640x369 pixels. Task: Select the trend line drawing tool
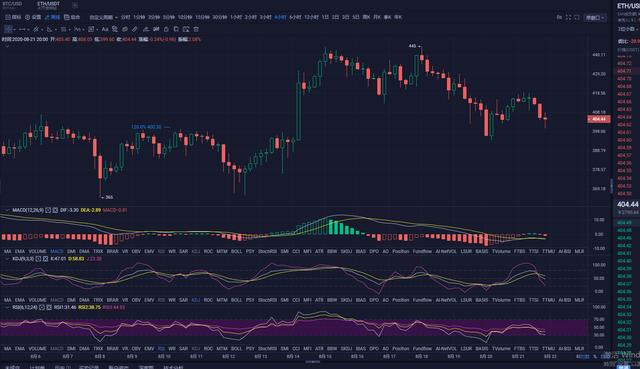click(22, 29)
